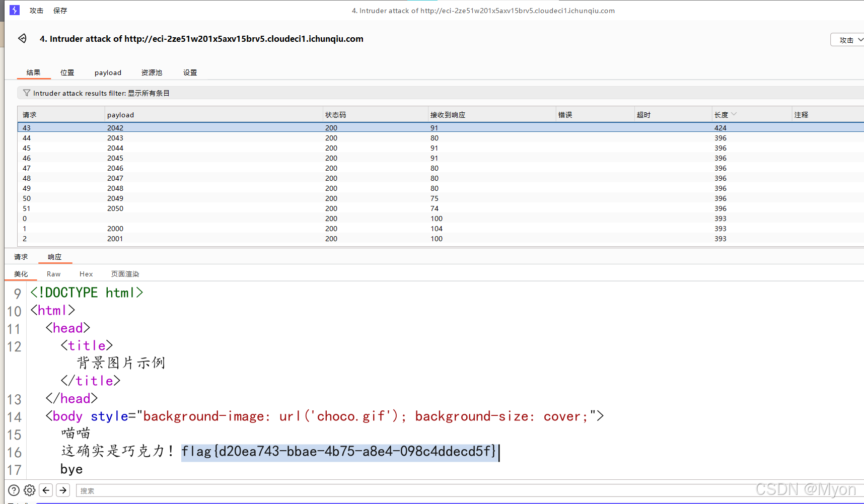Select result row with payload 2050

point(441,208)
